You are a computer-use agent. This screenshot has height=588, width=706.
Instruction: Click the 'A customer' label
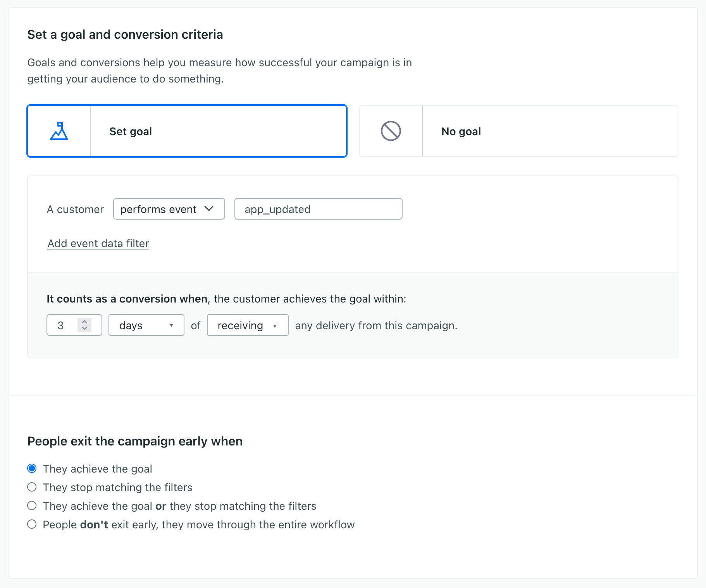[75, 209]
